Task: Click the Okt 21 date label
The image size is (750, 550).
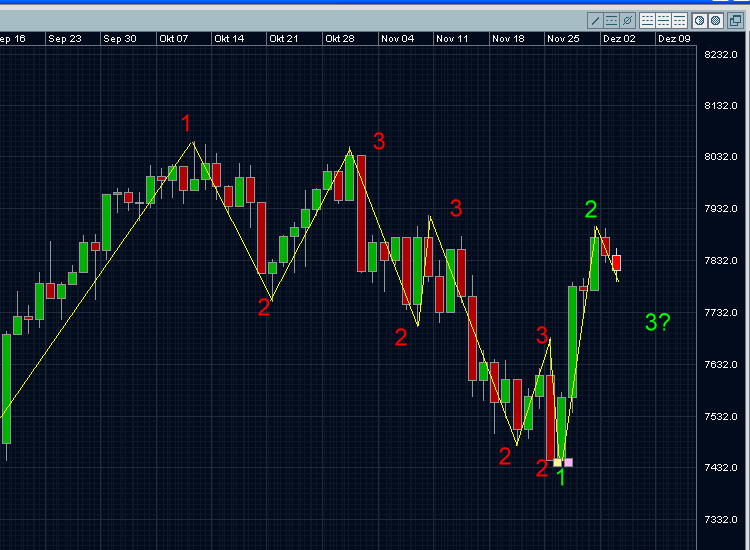Action: pyautogui.click(x=284, y=39)
